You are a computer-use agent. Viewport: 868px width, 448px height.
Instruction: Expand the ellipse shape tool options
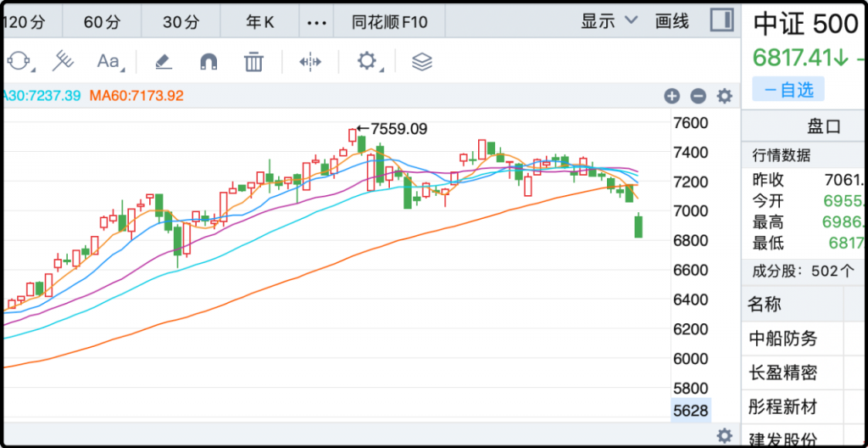point(19,61)
